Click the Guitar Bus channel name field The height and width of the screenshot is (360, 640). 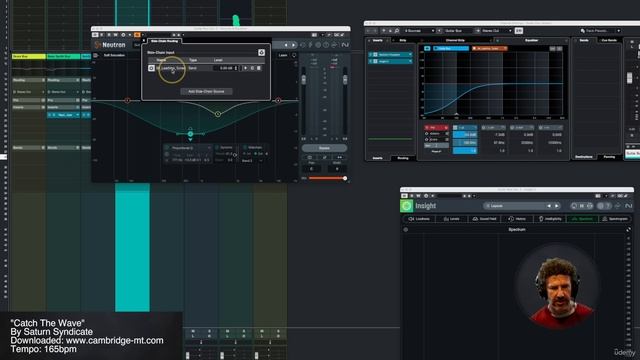[x=457, y=31]
